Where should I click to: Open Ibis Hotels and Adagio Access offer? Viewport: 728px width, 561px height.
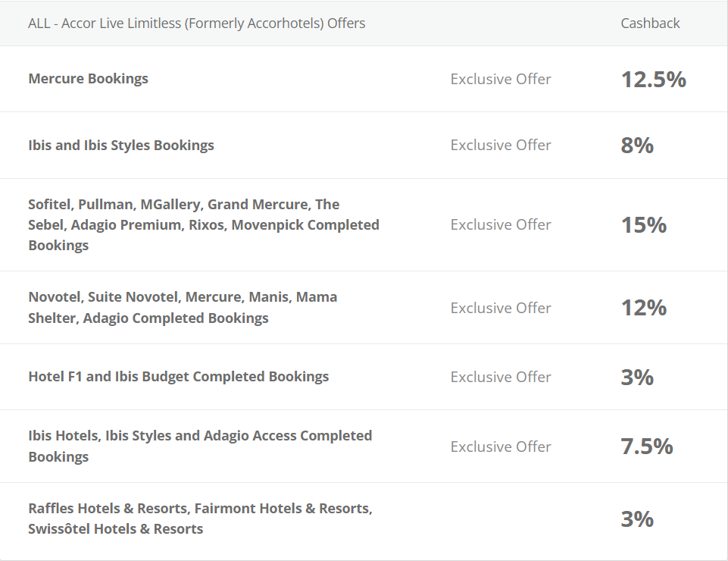tap(200, 447)
